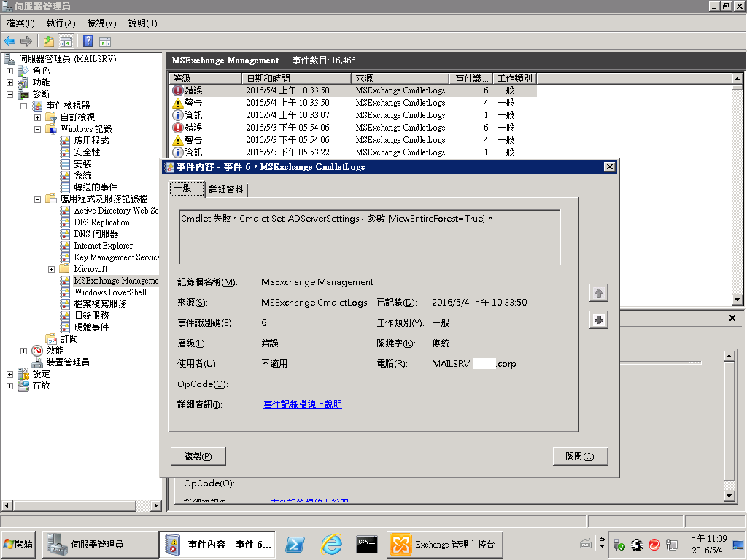This screenshot has width=747, height=560.
Task: Open the 說明(H) menu
Action: [142, 23]
